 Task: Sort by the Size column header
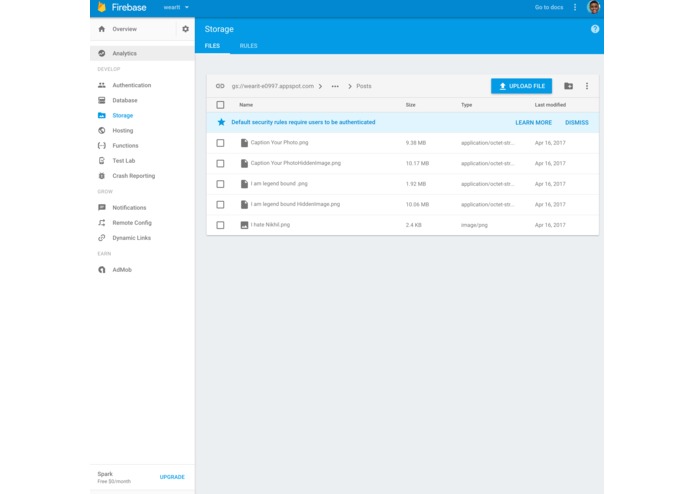[x=410, y=105]
